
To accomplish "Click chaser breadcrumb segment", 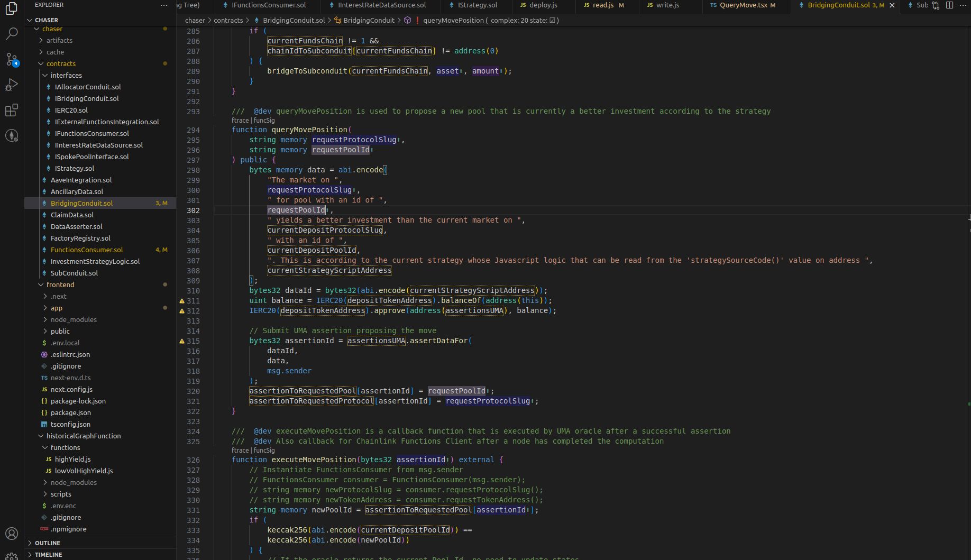I will tap(195, 21).
